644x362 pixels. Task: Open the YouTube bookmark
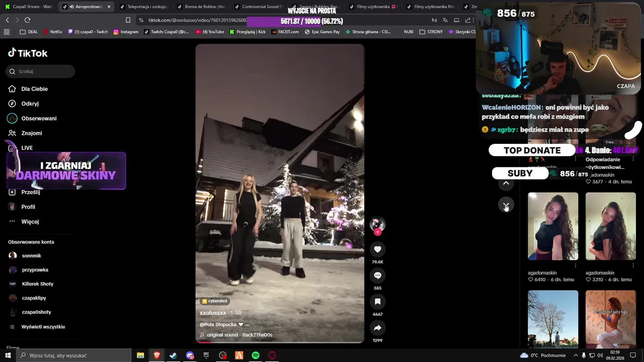click(x=210, y=32)
